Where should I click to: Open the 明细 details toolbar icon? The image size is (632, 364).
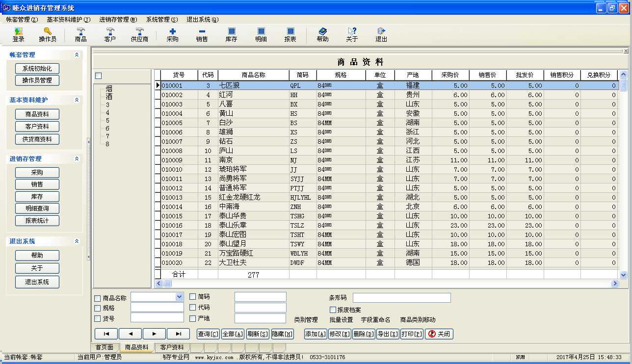[261, 34]
